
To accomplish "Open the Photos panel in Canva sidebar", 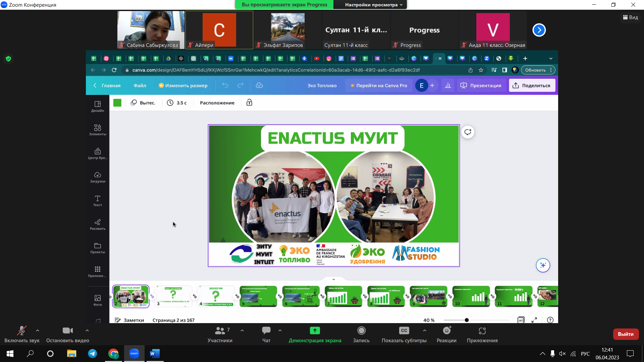I will pyautogui.click(x=98, y=300).
